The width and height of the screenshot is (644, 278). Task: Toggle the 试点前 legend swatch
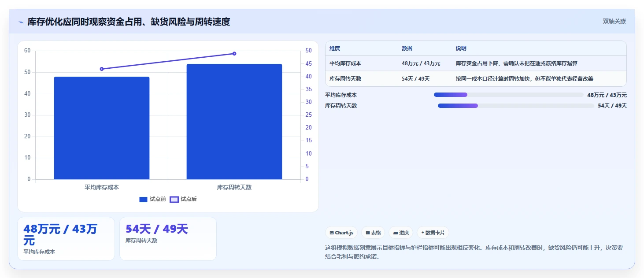click(143, 200)
